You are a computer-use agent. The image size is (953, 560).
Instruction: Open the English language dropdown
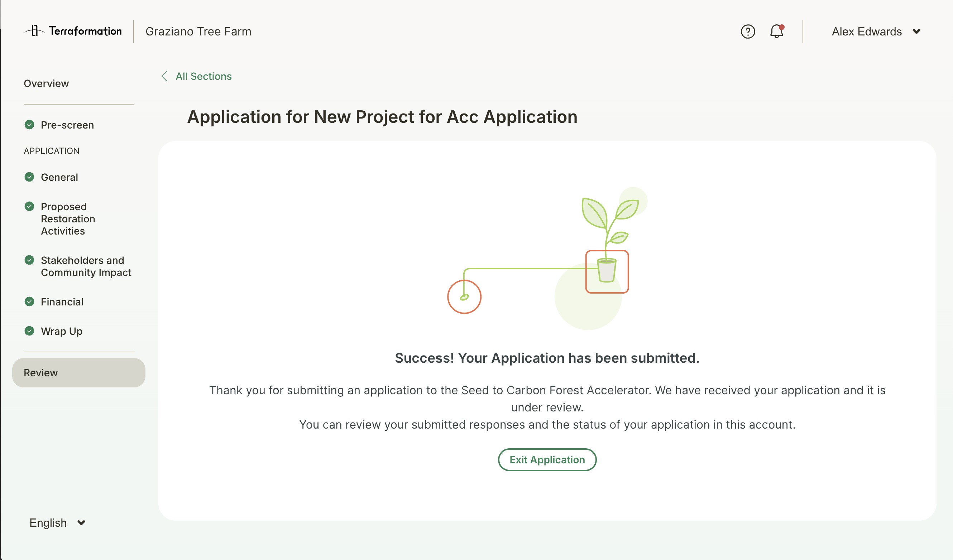pyautogui.click(x=57, y=523)
